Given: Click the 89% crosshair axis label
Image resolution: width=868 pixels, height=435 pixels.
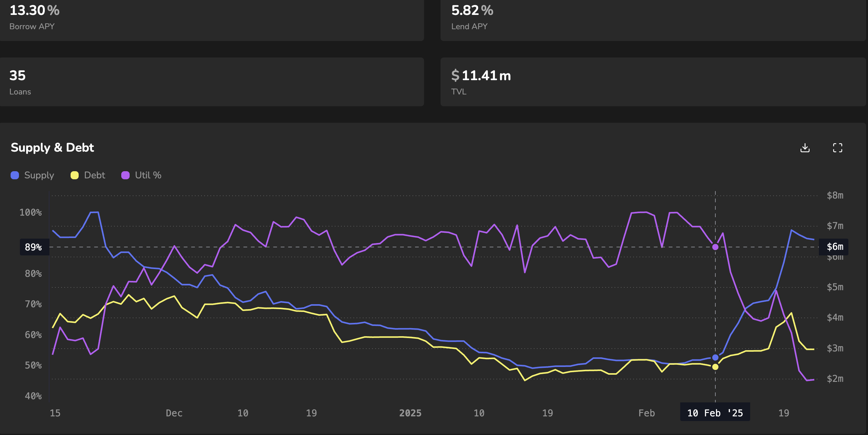Looking at the screenshot, I should tap(34, 247).
